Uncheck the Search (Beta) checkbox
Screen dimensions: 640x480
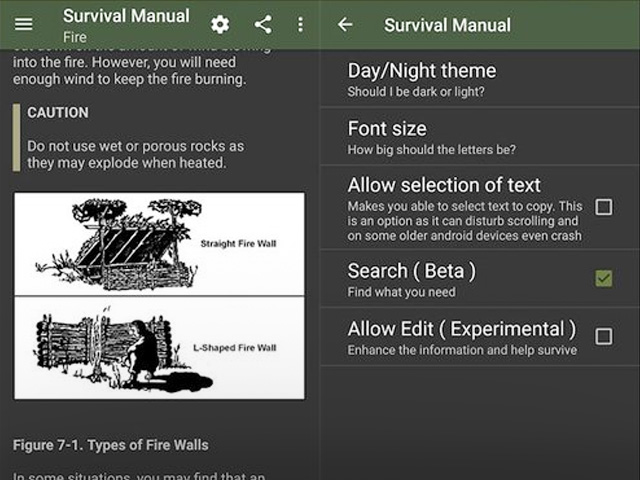pos(603,278)
